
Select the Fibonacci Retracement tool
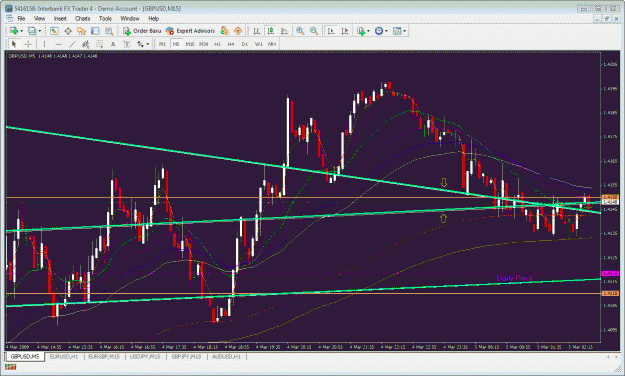pyautogui.click(x=99, y=44)
